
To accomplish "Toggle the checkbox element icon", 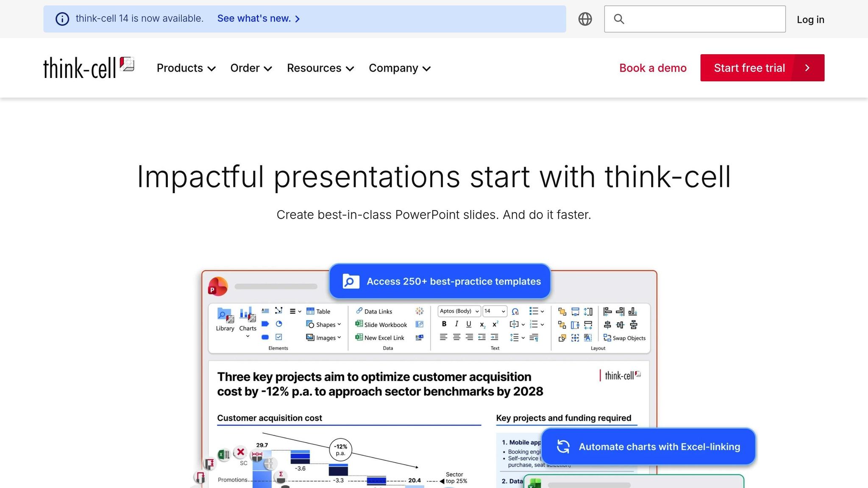I will [x=279, y=337].
